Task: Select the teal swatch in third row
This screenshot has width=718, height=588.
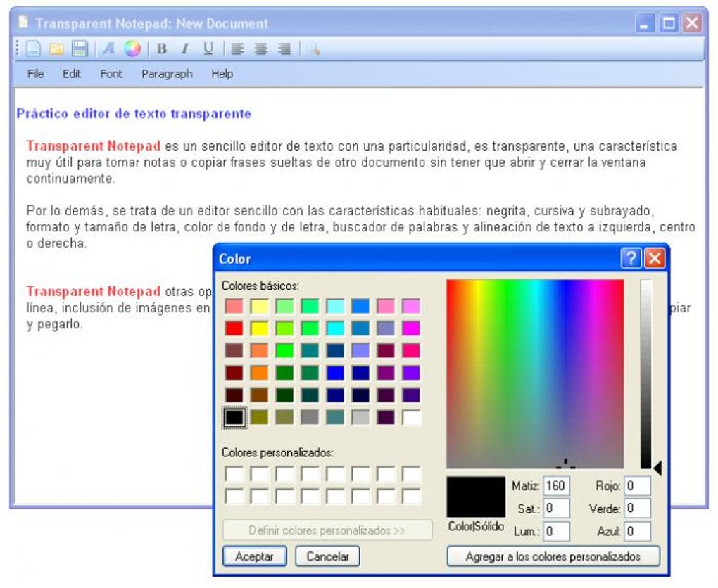Action: click(310, 350)
